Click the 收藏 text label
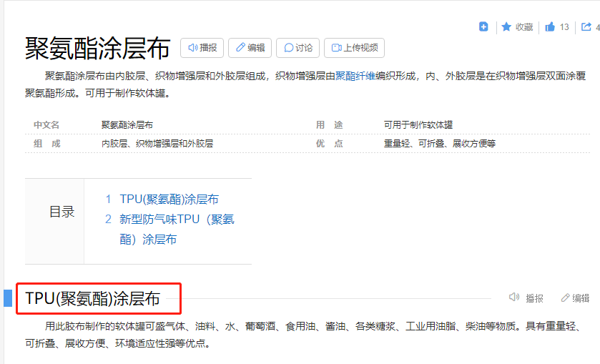This screenshot has height=364, width=600. tap(524, 27)
